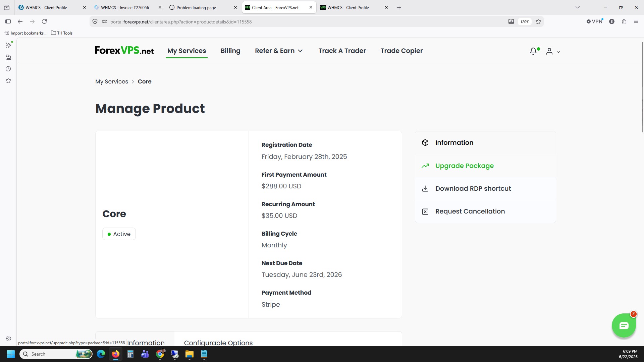Go forward one page in history

(x=32, y=21)
